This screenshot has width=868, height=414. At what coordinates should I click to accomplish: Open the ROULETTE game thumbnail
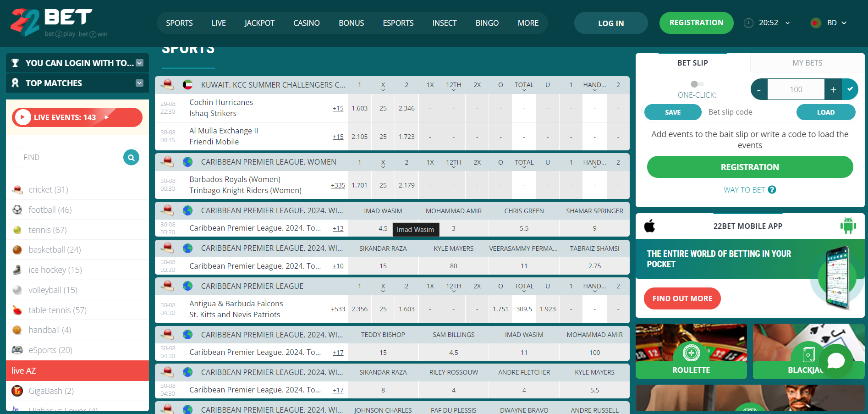pos(691,351)
